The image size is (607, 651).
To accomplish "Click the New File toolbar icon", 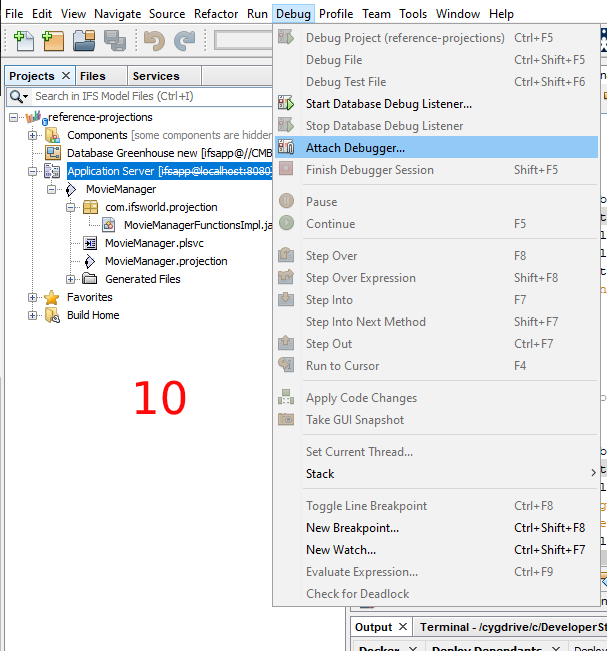I will [23, 41].
